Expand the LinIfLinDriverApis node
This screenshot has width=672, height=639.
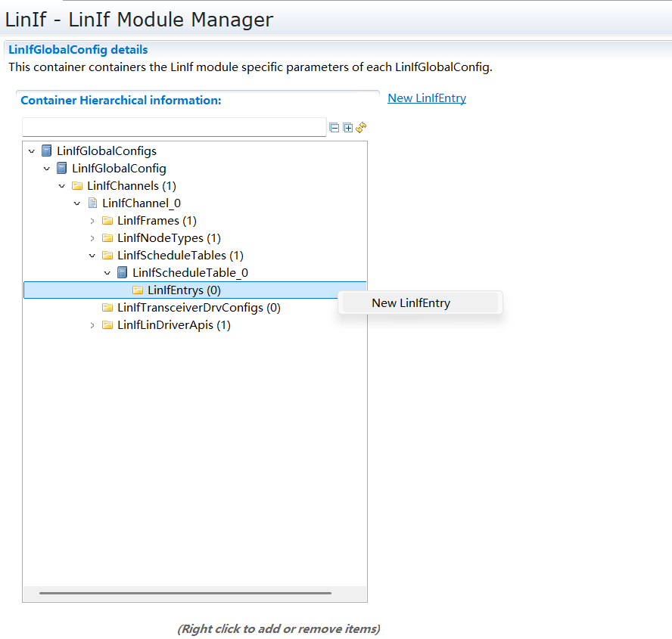coord(92,325)
